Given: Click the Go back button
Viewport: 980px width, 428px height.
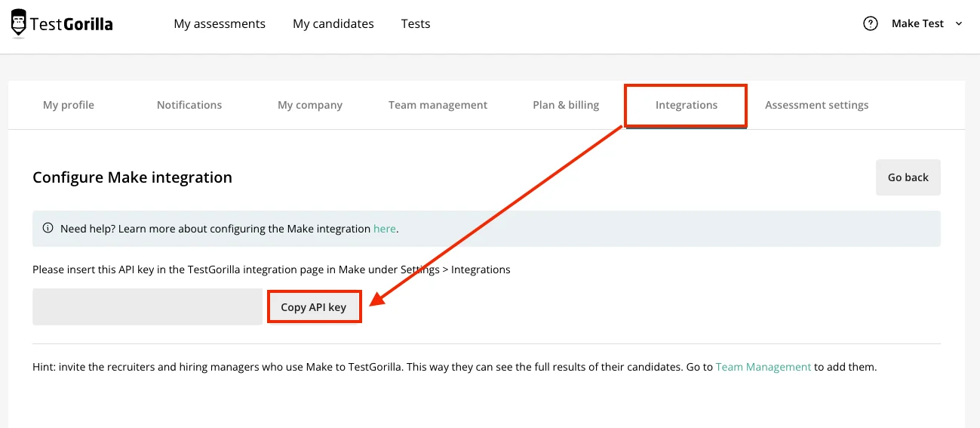Looking at the screenshot, I should [908, 177].
